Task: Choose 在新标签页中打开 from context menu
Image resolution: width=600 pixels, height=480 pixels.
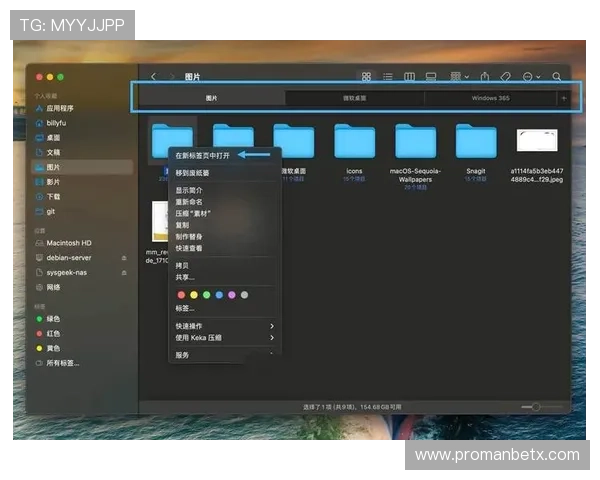Action: (x=203, y=155)
